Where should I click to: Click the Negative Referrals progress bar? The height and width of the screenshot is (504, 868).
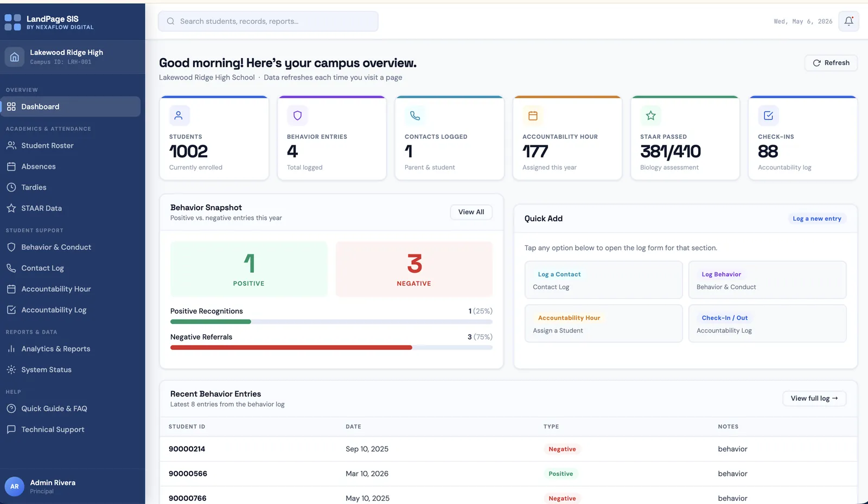tap(331, 348)
